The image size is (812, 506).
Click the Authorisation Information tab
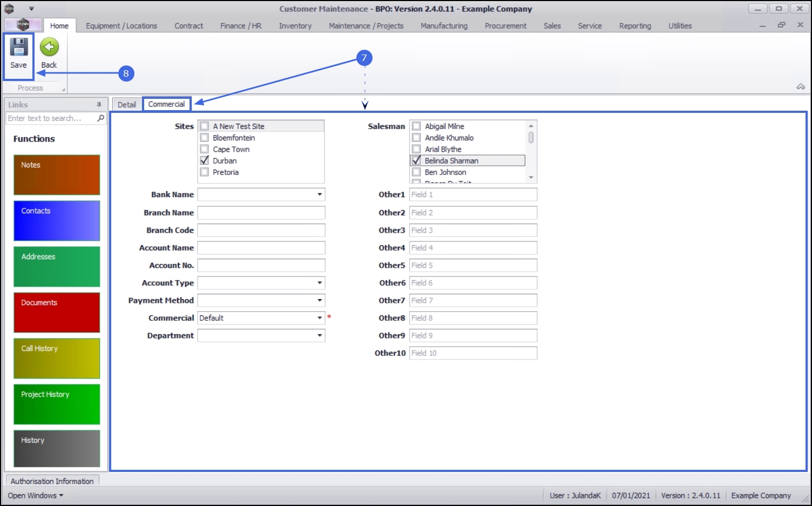pyautogui.click(x=52, y=481)
